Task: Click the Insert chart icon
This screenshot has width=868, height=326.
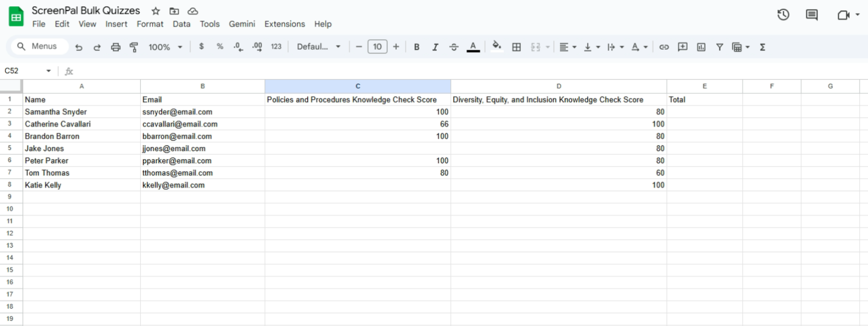Action: coord(701,47)
